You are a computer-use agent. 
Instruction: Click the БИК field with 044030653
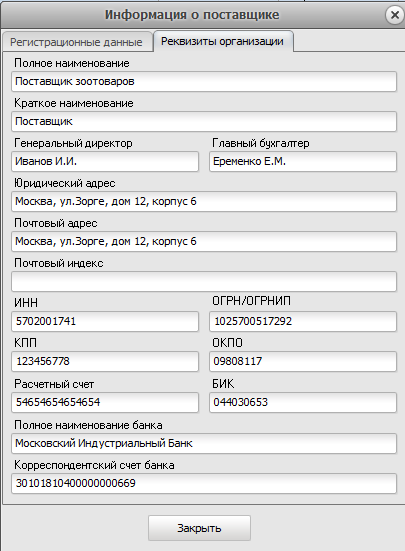pyautogui.click(x=303, y=402)
